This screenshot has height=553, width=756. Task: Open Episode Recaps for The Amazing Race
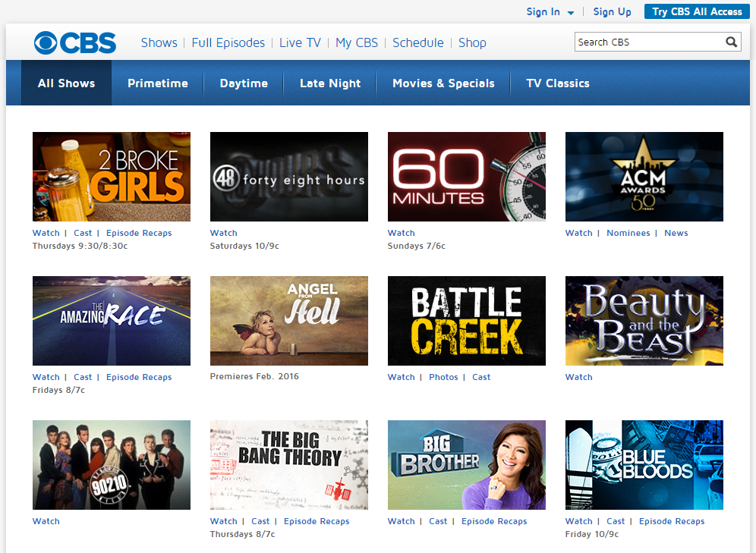(139, 377)
